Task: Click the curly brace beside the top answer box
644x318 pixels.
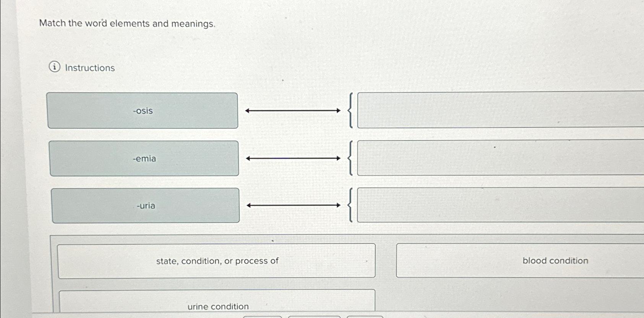Action: click(x=350, y=110)
